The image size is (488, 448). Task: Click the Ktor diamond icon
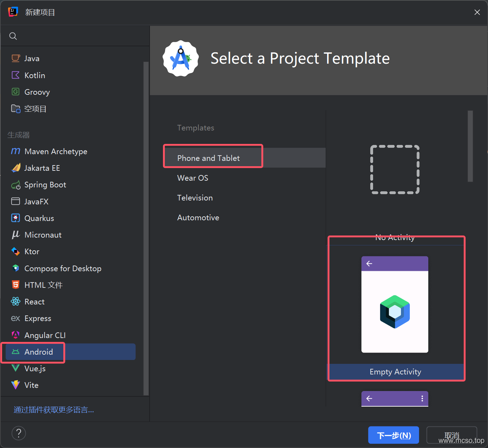click(16, 251)
